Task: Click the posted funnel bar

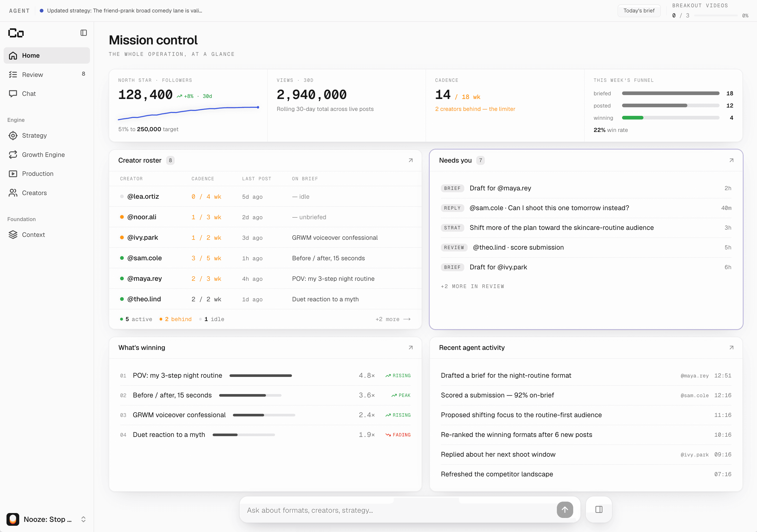Action: click(x=671, y=106)
